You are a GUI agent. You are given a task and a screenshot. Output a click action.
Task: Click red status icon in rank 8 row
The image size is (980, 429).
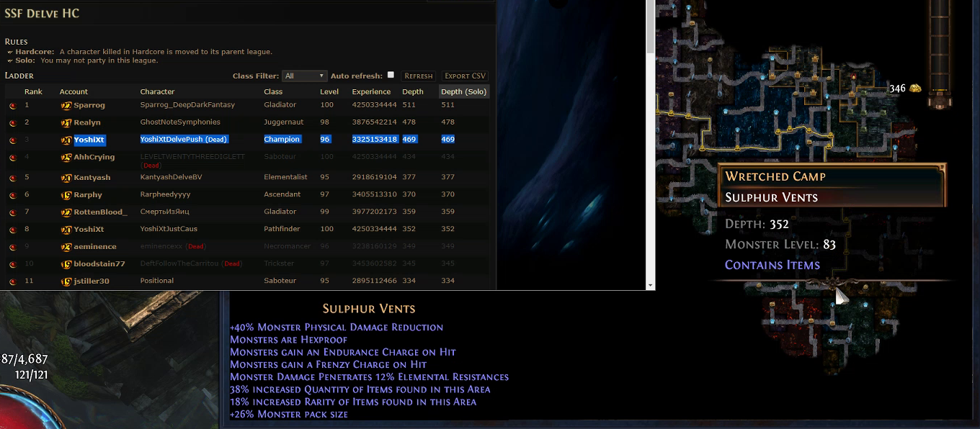tap(12, 230)
